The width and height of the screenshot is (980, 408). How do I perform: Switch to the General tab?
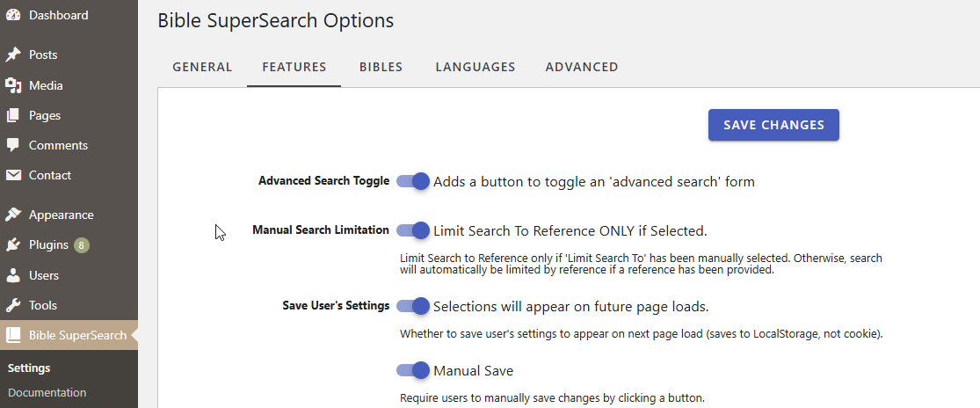coord(202,67)
